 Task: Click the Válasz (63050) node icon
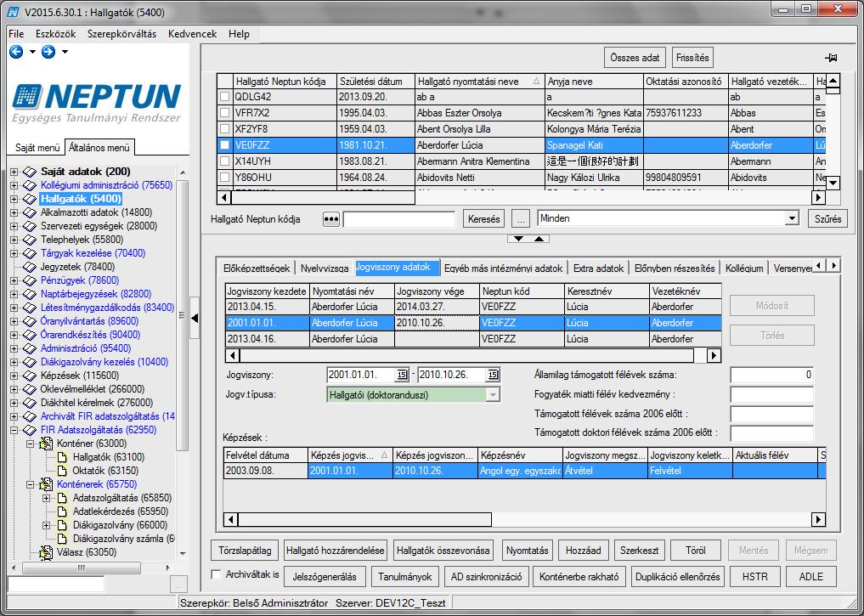tap(46, 552)
